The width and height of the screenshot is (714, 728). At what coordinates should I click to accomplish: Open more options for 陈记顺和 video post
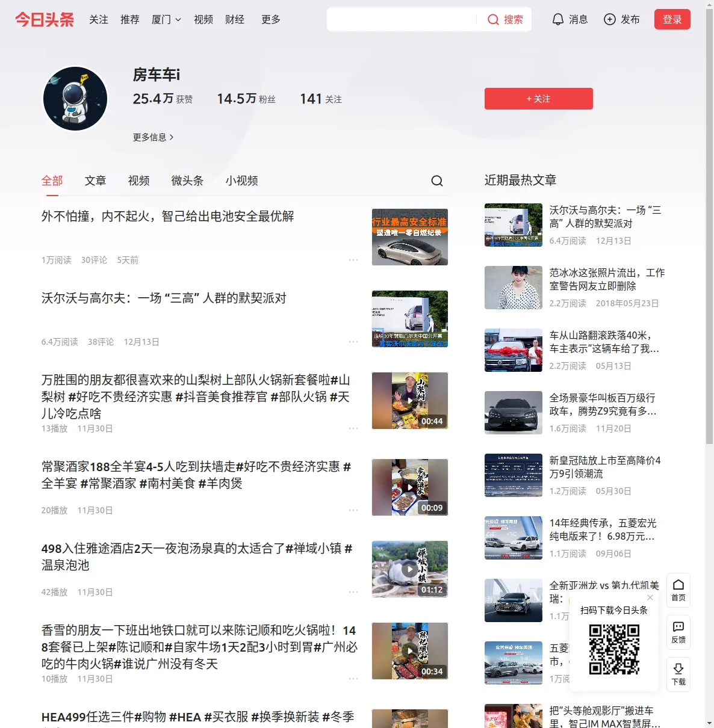[353, 679]
